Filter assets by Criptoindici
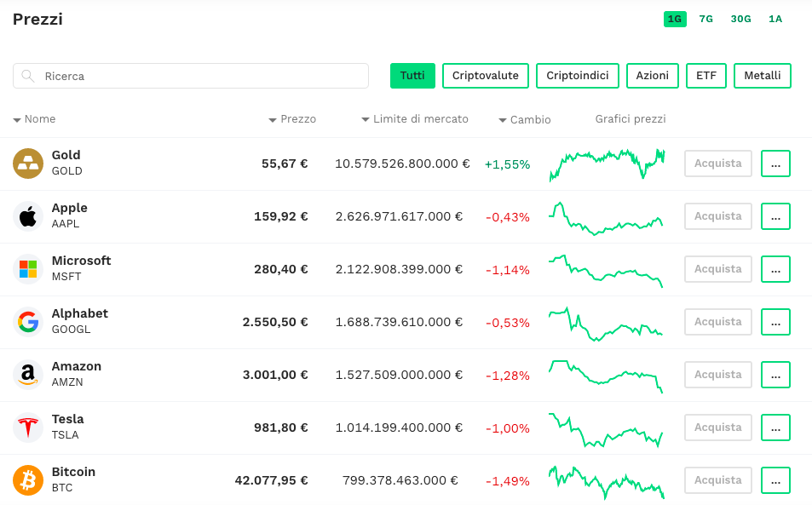Viewport: 812px width, 505px height. coord(578,76)
